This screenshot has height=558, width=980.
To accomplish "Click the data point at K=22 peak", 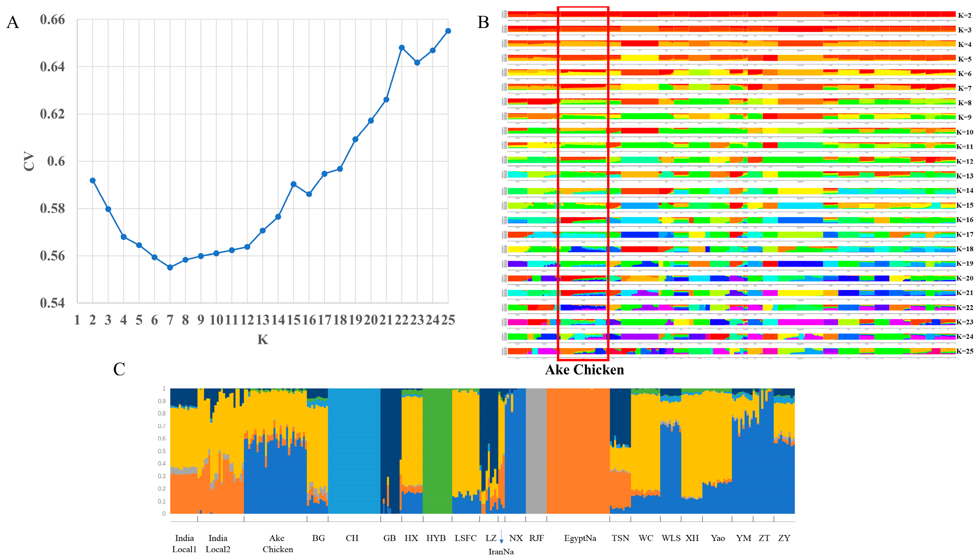I will (402, 48).
